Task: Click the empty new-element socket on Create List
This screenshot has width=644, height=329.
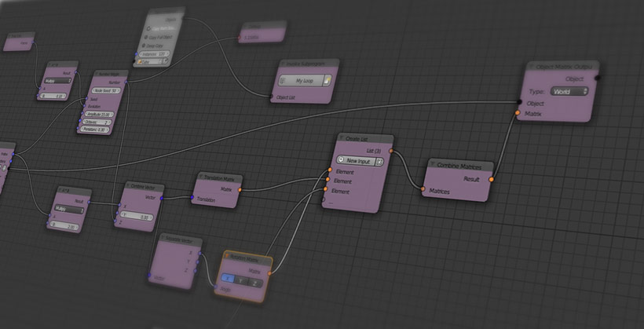Action: (x=324, y=200)
